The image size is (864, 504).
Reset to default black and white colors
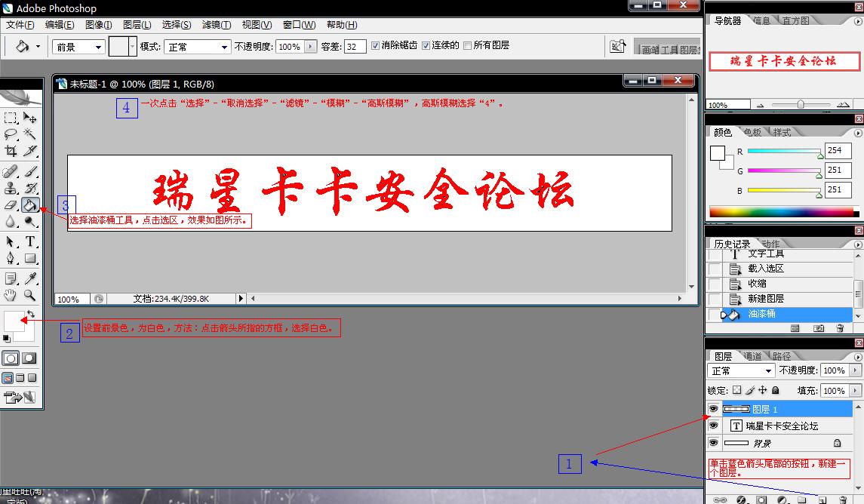click(x=7, y=338)
